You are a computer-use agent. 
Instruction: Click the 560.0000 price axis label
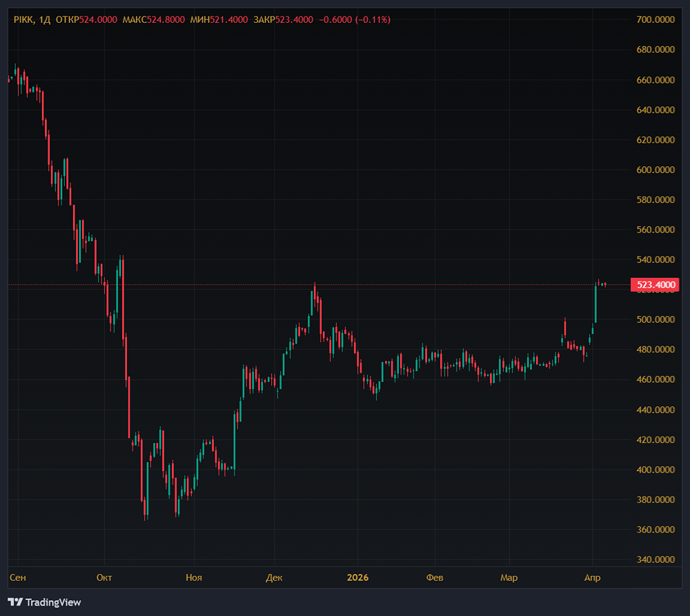(655, 229)
